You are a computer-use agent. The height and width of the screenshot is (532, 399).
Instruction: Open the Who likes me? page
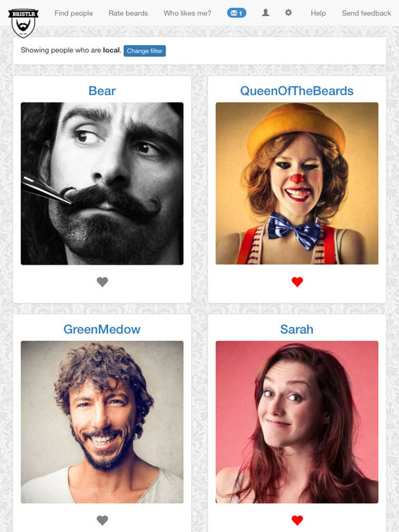tap(187, 13)
